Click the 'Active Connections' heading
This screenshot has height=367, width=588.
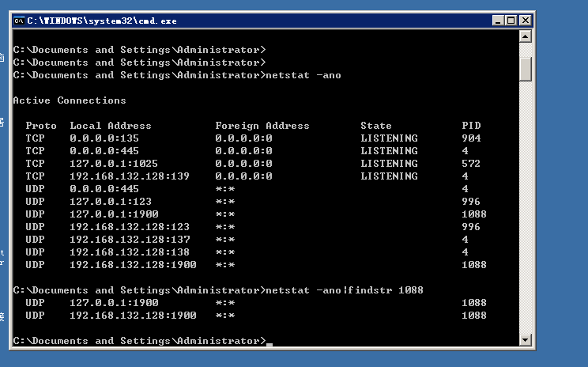pos(70,100)
